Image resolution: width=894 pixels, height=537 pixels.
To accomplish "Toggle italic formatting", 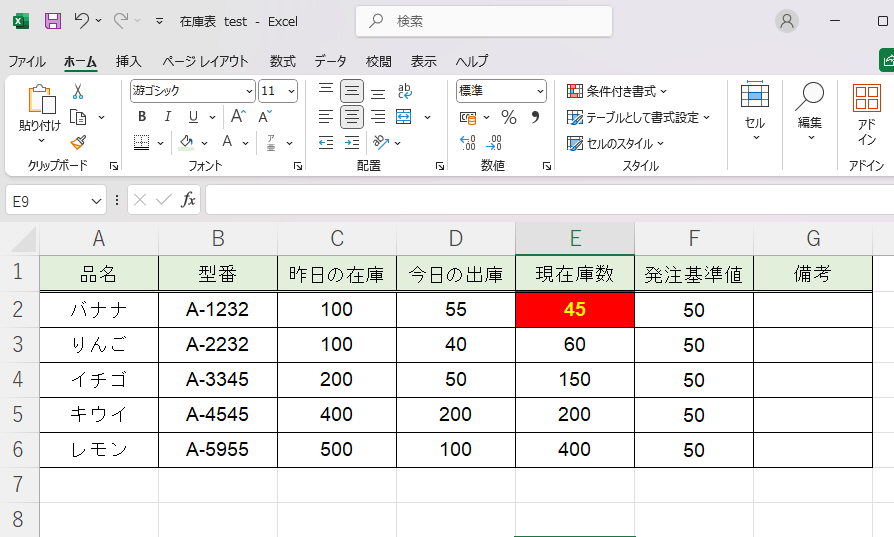I will tap(167, 117).
